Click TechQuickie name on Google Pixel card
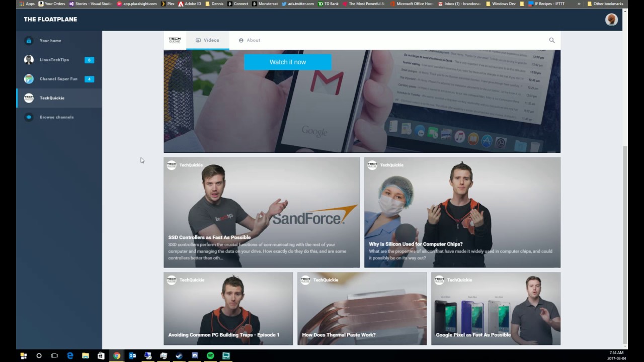Screen dimensions: 644x362 tap(459, 280)
